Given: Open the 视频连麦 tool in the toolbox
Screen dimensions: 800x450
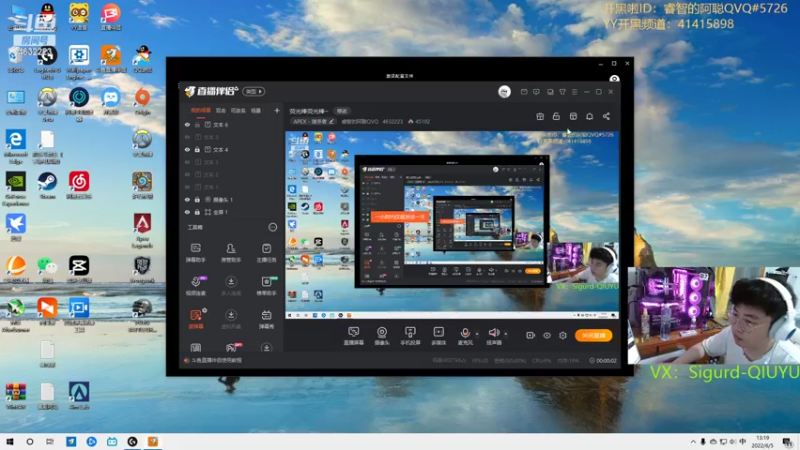Looking at the screenshot, I should coord(195,286).
